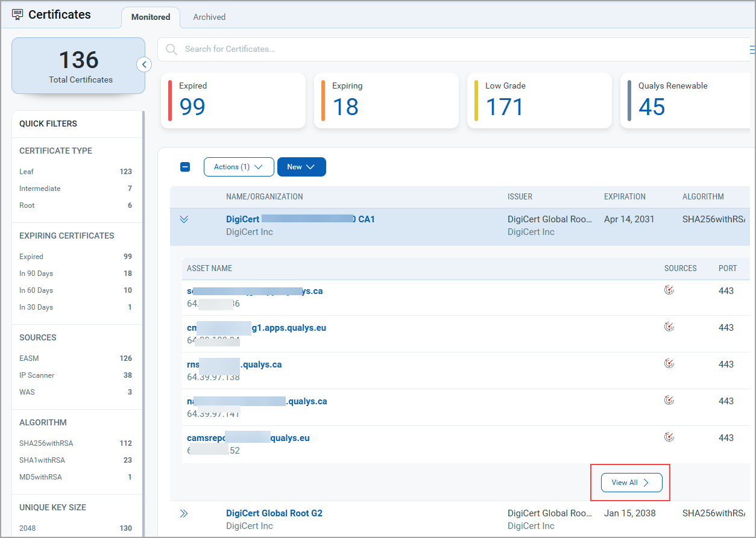Collapse the quick filters sidebar arrow
This screenshot has height=538, width=756.
(144, 64)
